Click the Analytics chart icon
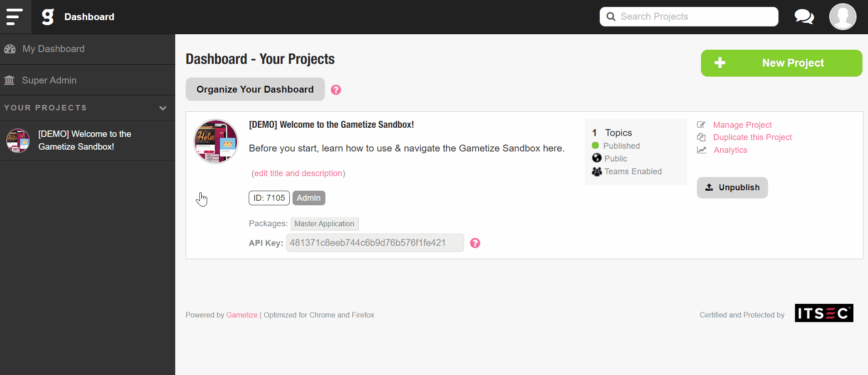 click(701, 150)
